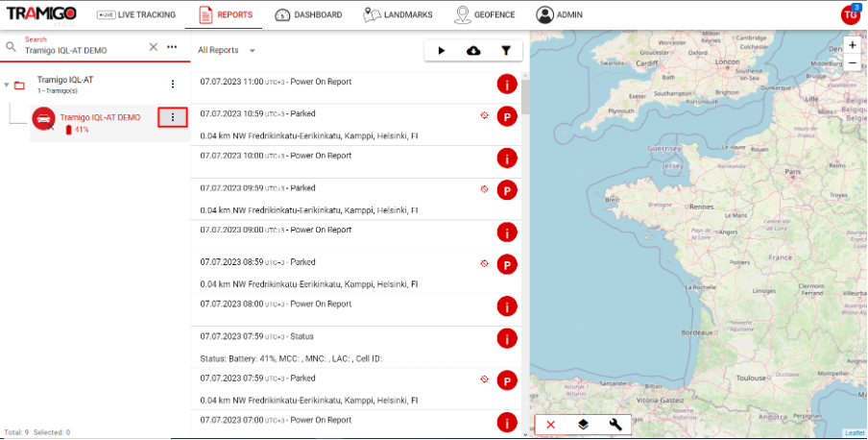The height and width of the screenshot is (440, 868).
Task: Download reports via the cloud icon
Action: (x=473, y=50)
